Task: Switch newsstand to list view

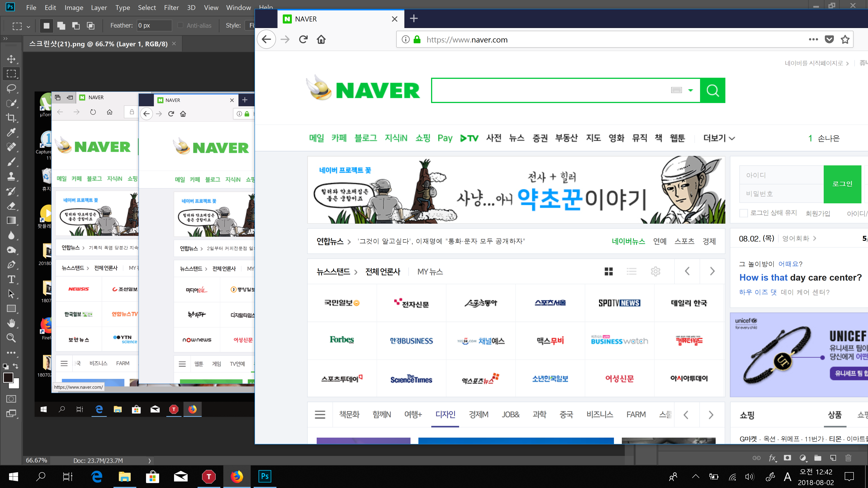Action: click(x=632, y=271)
